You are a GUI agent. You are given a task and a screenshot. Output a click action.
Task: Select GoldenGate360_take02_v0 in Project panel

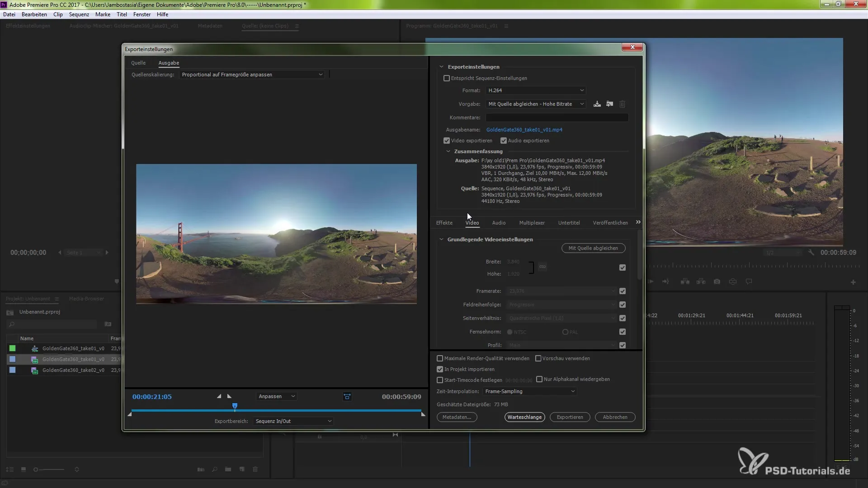click(73, 370)
